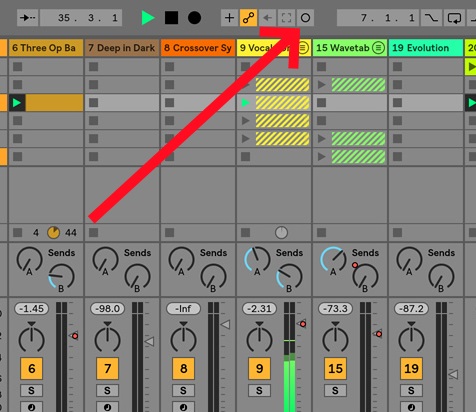This screenshot has width=476, height=412.
Task: Click the Session Record hollow circle button
Action: click(305, 18)
